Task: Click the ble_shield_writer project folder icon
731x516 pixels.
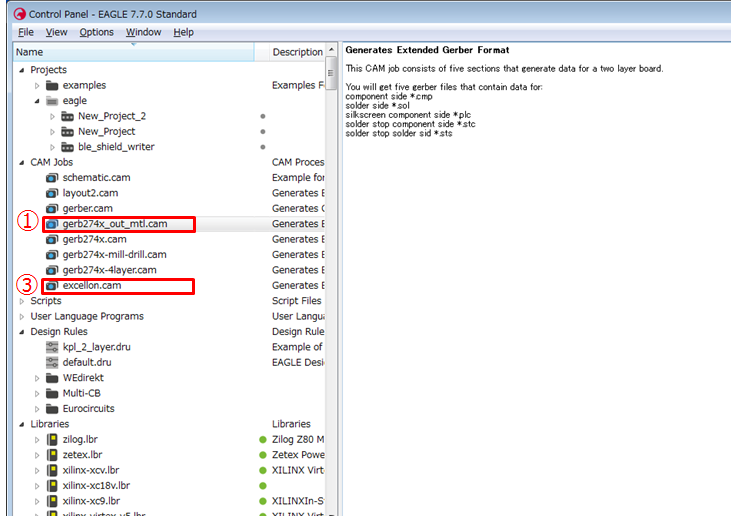Action: (68, 147)
